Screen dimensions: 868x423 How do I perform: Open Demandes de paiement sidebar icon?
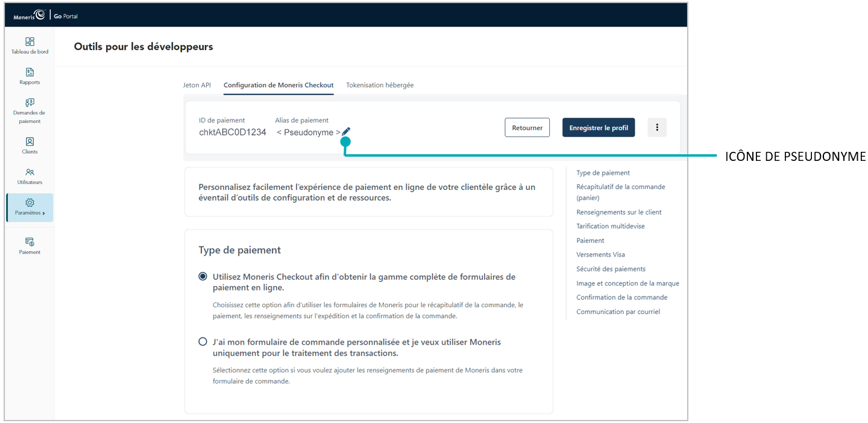coord(30,102)
